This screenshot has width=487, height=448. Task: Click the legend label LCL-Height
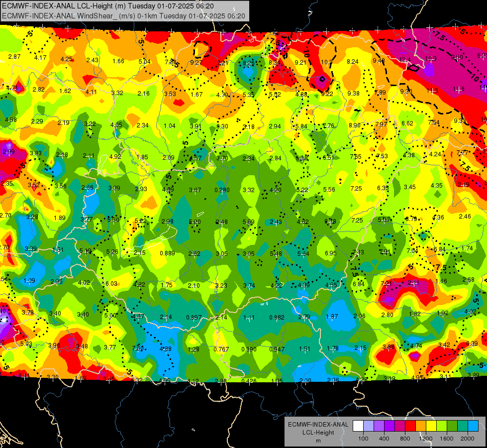[x=318, y=433]
